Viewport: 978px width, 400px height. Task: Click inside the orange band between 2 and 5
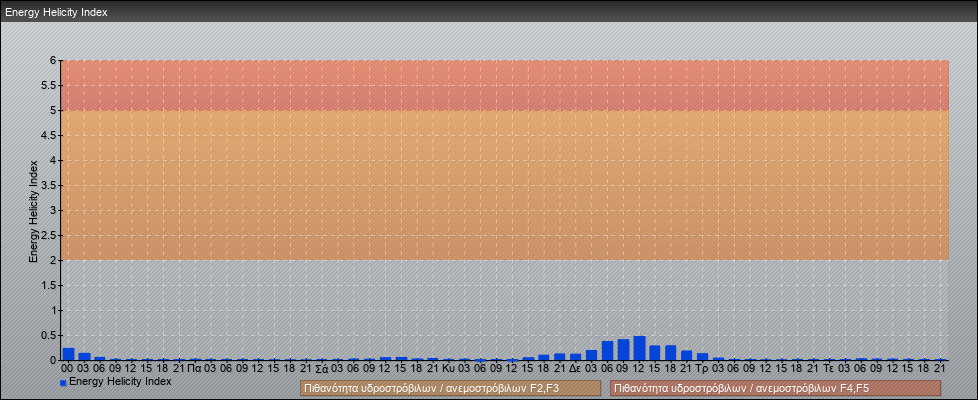[x=500, y=185]
